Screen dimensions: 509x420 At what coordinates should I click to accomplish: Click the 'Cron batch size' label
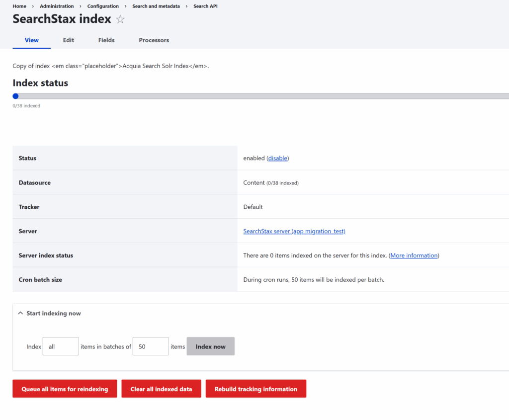40,280
